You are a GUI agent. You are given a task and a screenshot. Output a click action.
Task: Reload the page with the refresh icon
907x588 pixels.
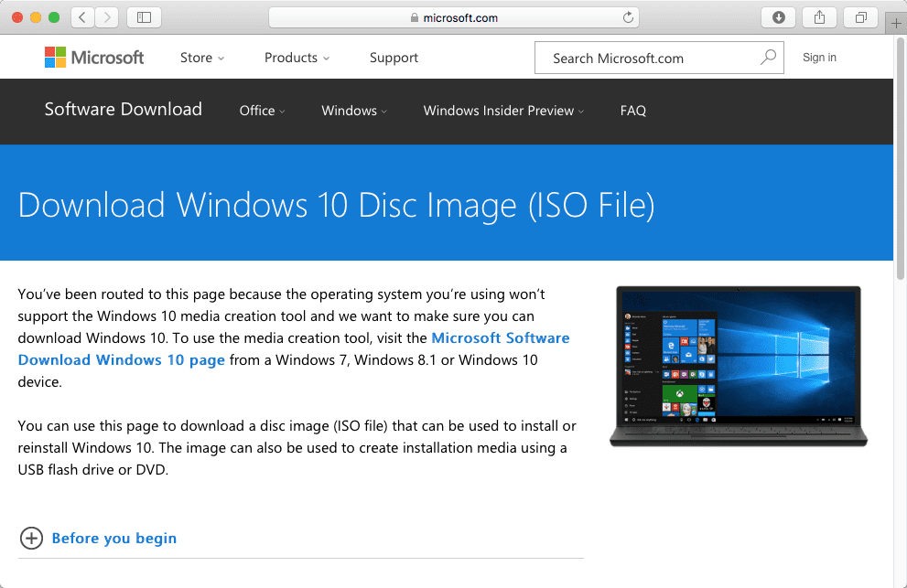[x=628, y=17]
